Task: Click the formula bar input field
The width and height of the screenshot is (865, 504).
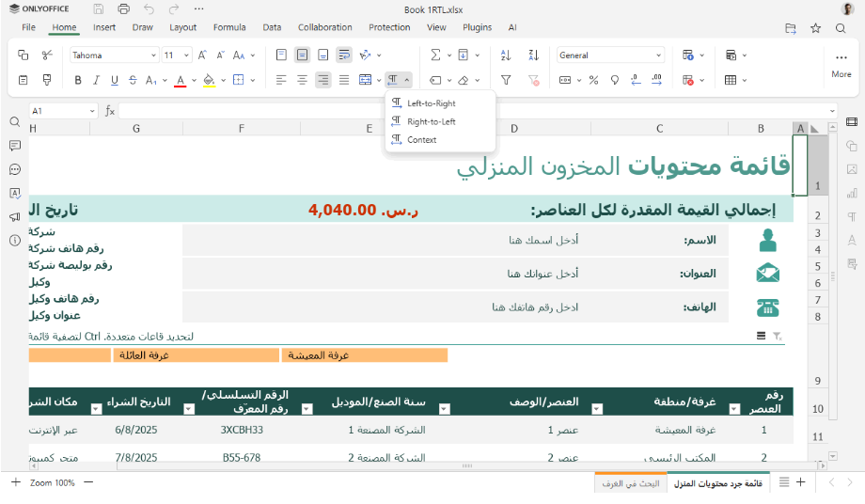Action: pos(470,111)
